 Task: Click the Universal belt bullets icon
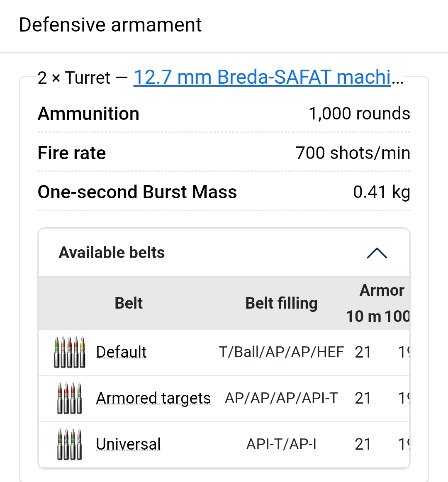(70, 444)
